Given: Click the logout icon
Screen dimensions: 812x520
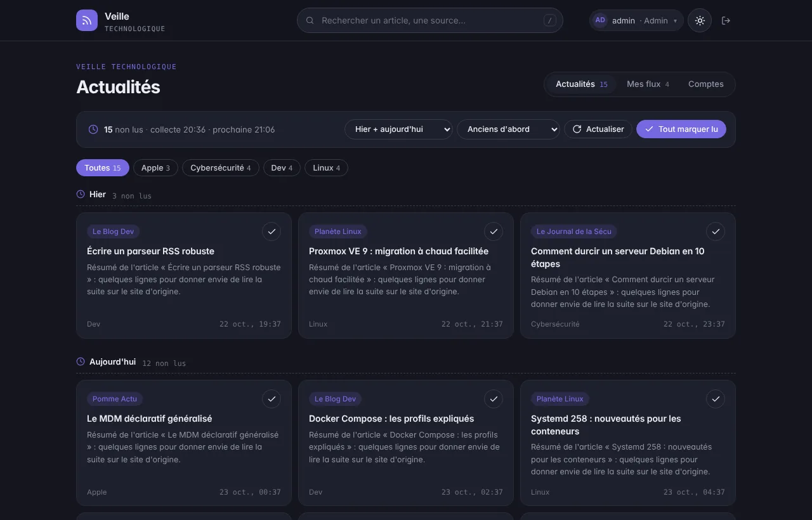Looking at the screenshot, I should coord(726,20).
